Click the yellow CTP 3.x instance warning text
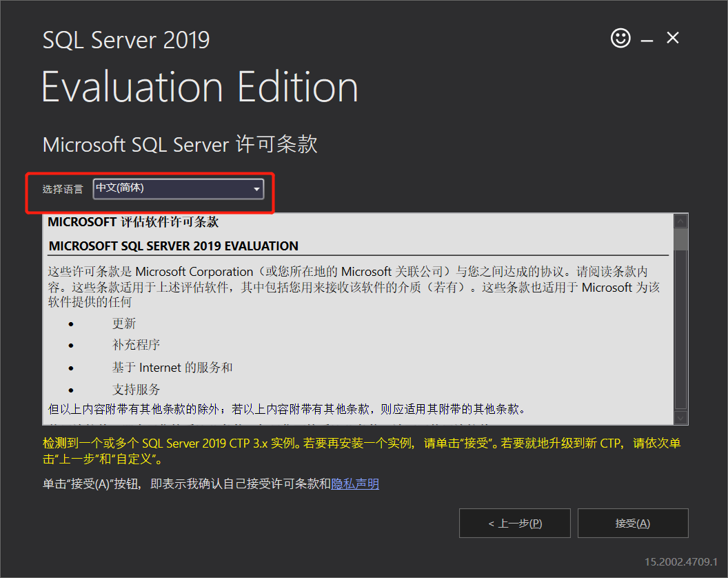Screen dimensions: 728x578 click(362, 451)
